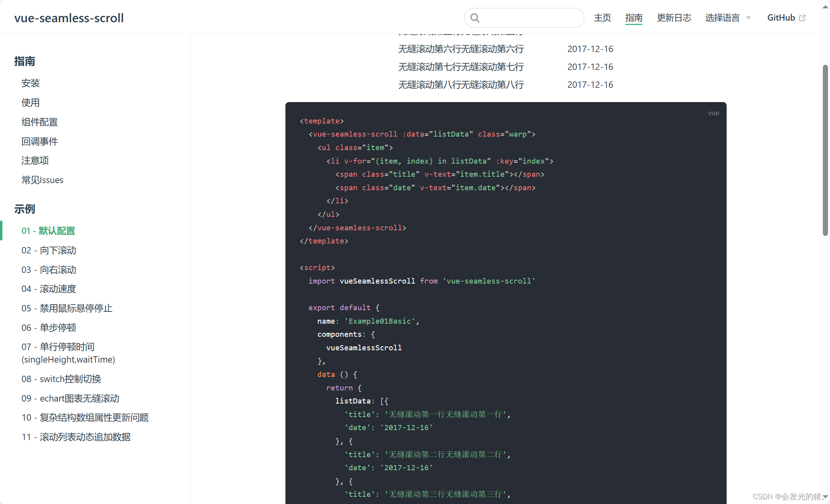This screenshot has width=830, height=504.
Task: Select example 02 - 向下滚动
Action: [x=49, y=250]
